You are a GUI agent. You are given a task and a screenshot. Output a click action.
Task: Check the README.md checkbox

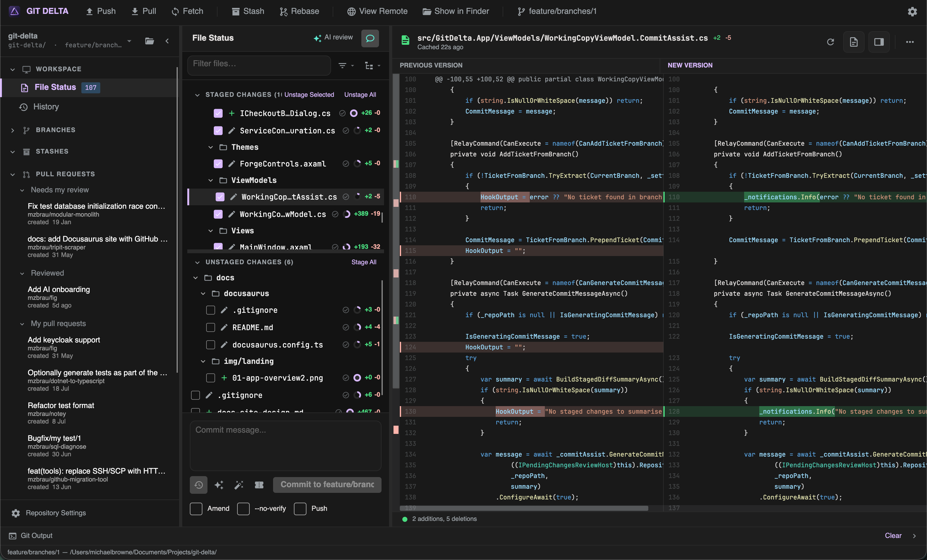click(x=211, y=327)
